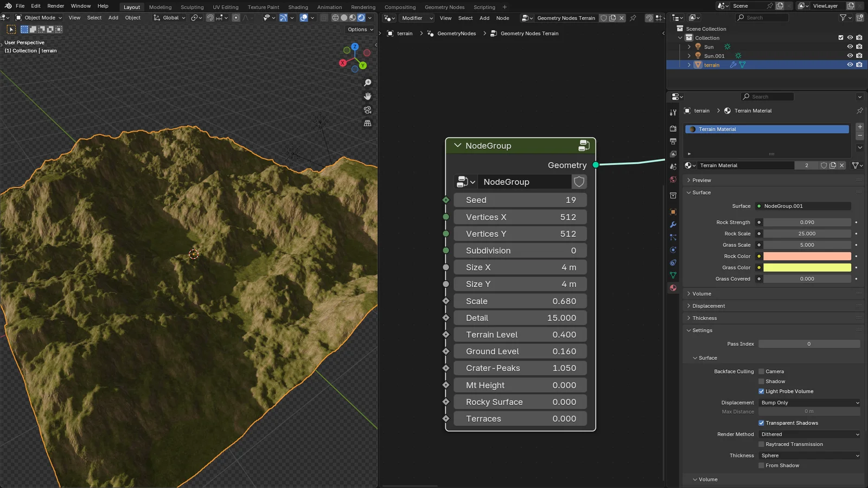Open the Render Method dropdown showing Dithered
868x488 pixels.
tap(808, 434)
